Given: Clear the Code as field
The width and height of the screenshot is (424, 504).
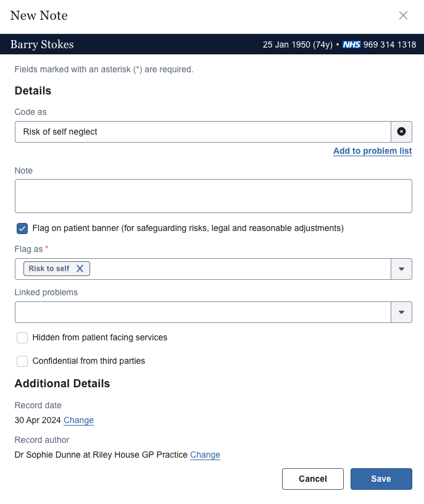Looking at the screenshot, I should [401, 132].
